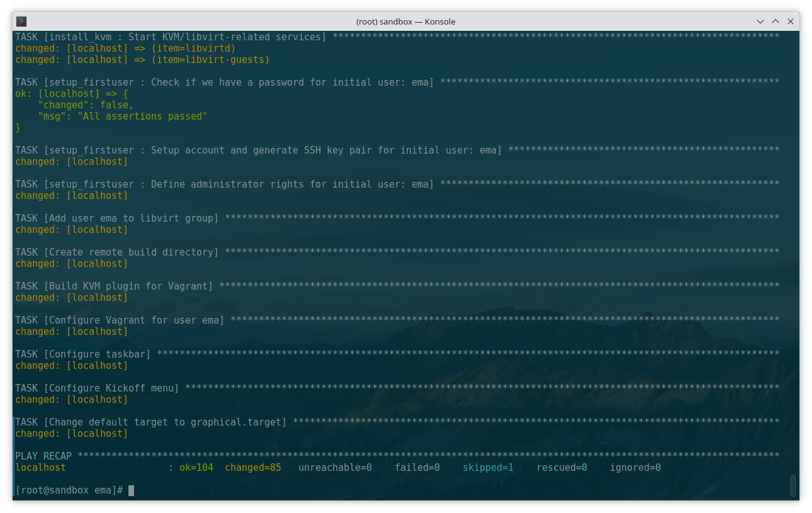
Task: Click task 'Build KVM plugin for Vagrant'
Action: pos(397,286)
